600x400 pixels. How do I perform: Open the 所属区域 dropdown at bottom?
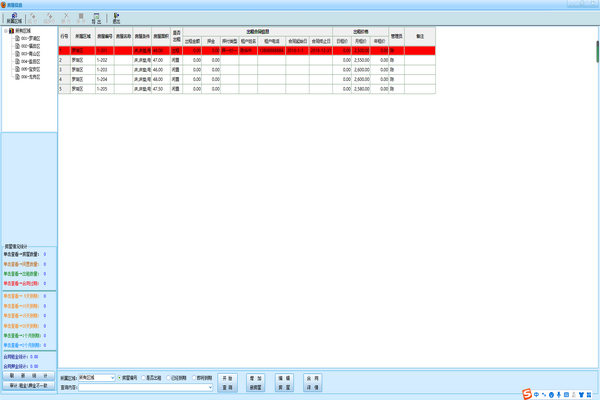113,378
